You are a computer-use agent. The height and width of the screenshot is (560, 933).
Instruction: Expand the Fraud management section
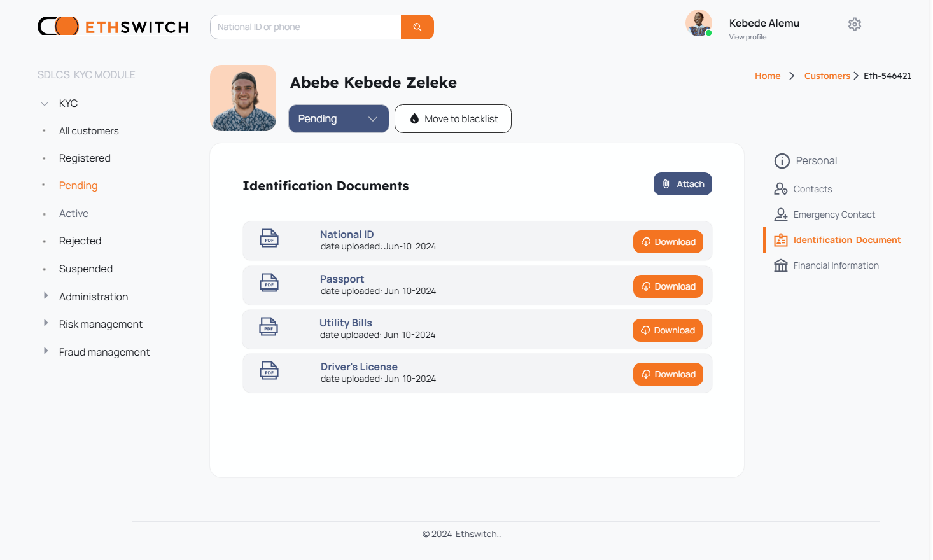pos(46,351)
